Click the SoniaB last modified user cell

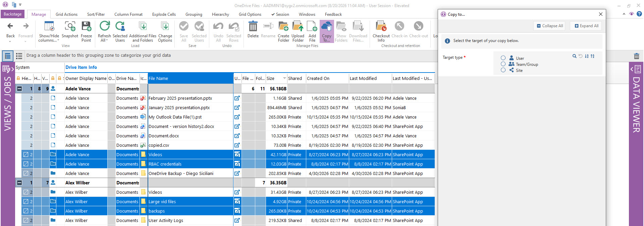[413, 107]
